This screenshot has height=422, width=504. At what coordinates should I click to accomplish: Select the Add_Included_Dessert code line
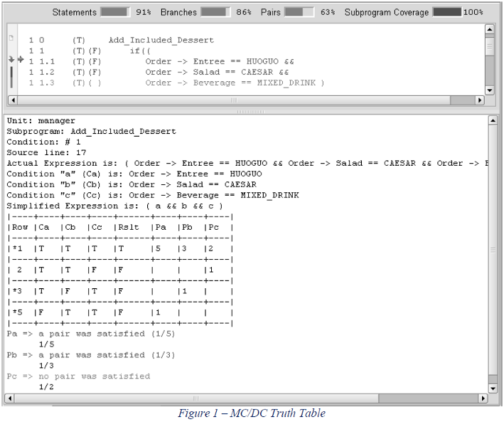coord(122,41)
